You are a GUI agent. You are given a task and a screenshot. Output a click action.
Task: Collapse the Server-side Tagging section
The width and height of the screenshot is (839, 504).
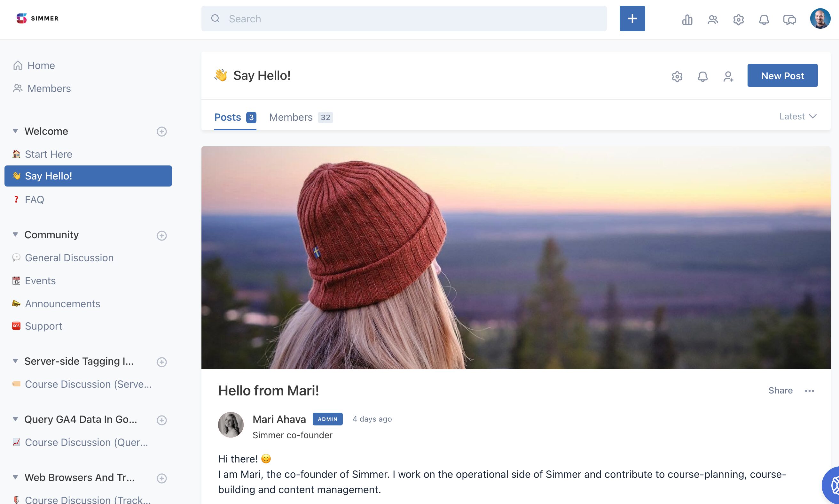15,361
